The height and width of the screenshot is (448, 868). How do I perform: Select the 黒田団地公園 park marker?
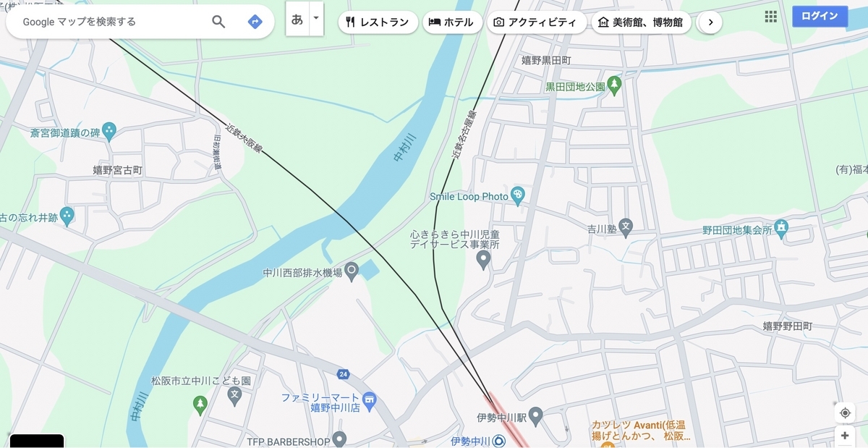614,86
